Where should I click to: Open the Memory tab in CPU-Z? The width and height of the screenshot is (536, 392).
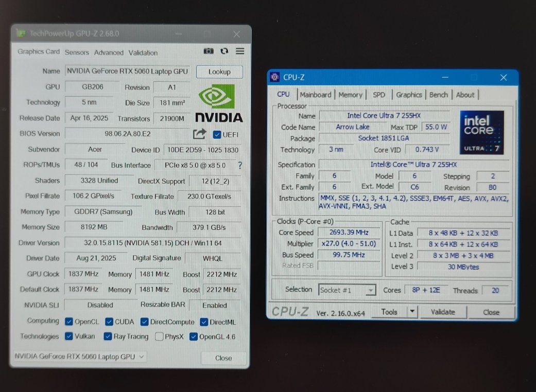tap(351, 95)
